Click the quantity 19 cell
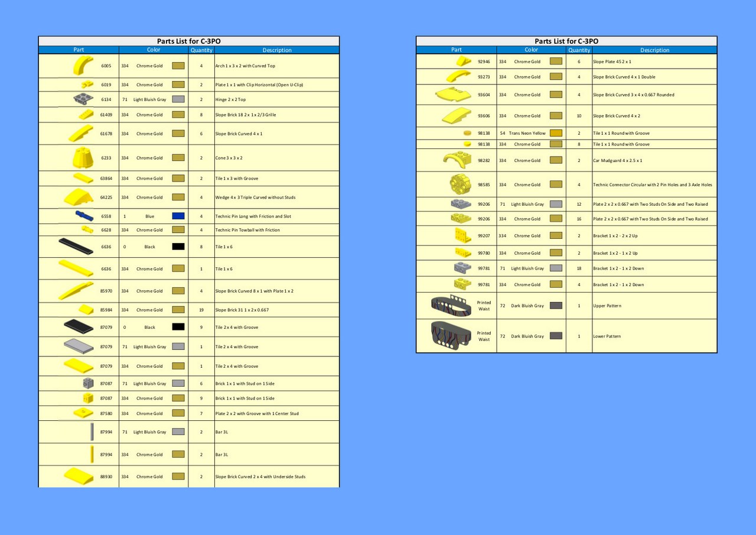 pos(201,310)
